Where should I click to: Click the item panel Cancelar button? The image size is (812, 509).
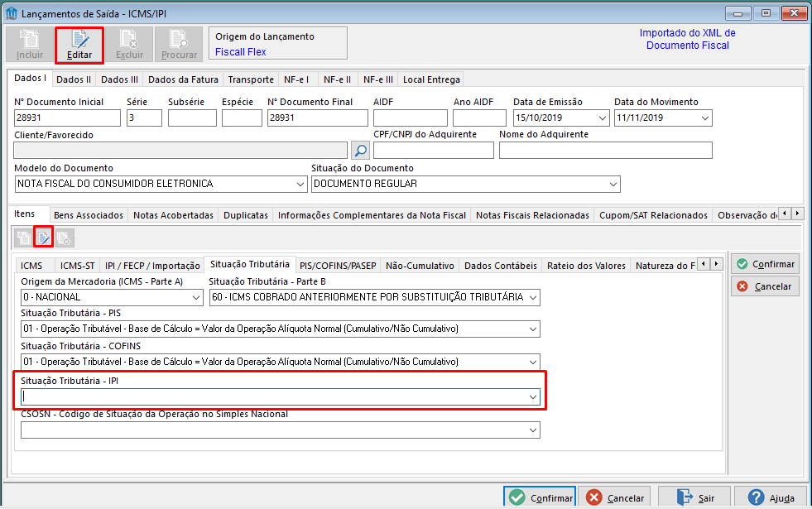[765, 286]
